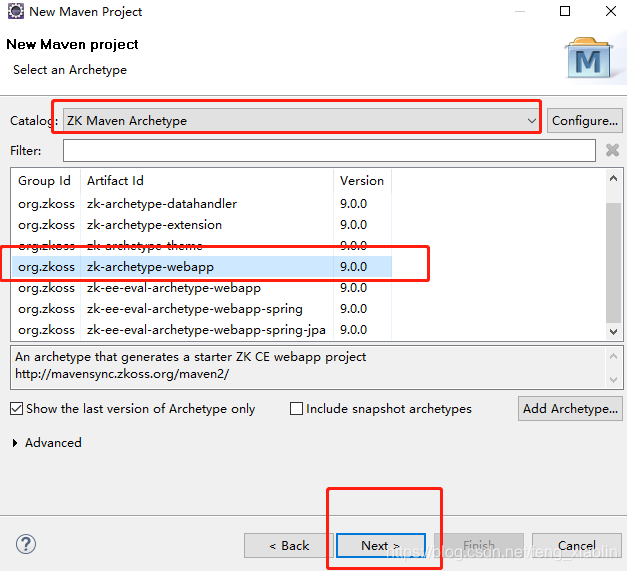Click the http://mavensync.zkoss.org/maven2/ text

pos(122,374)
